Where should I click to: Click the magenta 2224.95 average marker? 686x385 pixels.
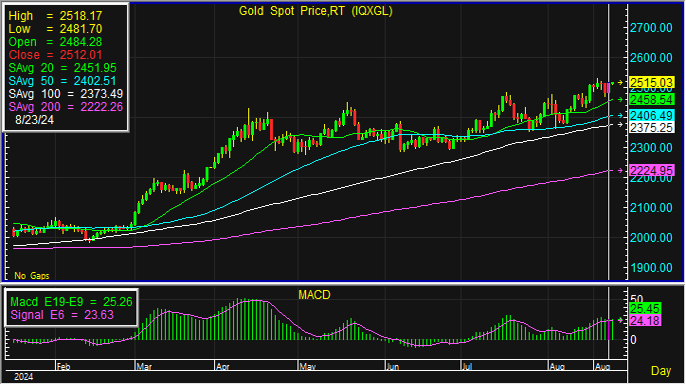click(x=651, y=170)
